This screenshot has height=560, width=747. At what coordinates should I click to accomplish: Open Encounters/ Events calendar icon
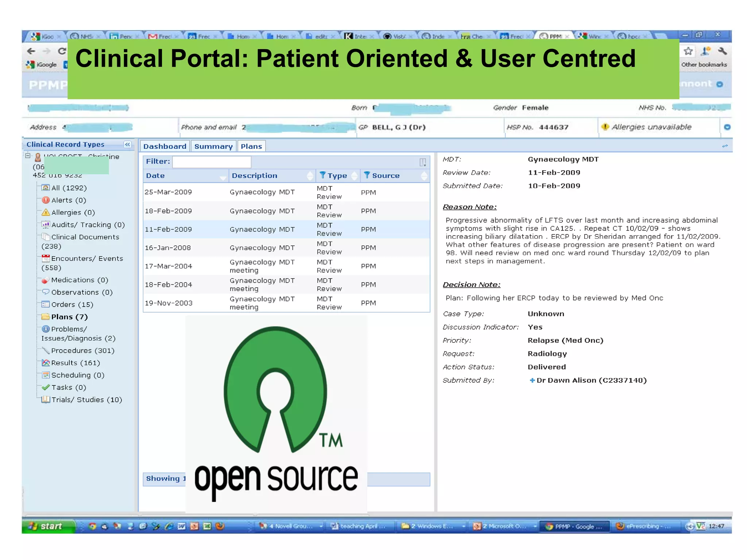(46, 258)
